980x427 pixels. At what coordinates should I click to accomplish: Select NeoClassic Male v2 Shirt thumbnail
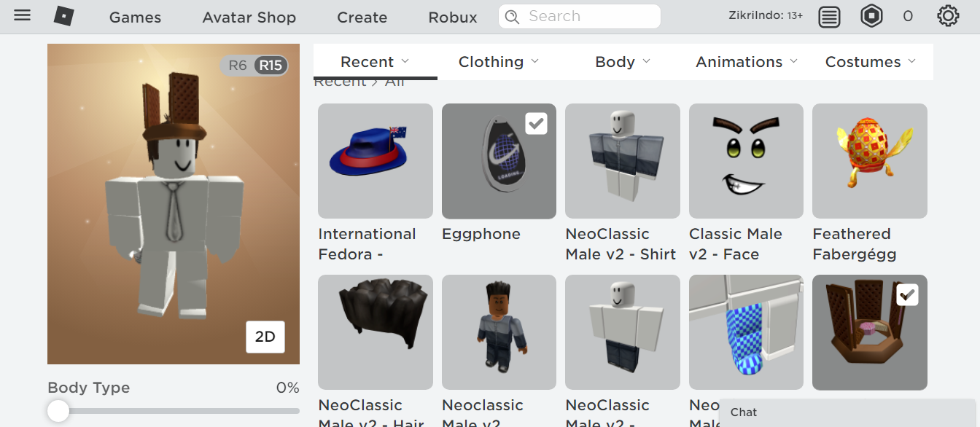(623, 161)
